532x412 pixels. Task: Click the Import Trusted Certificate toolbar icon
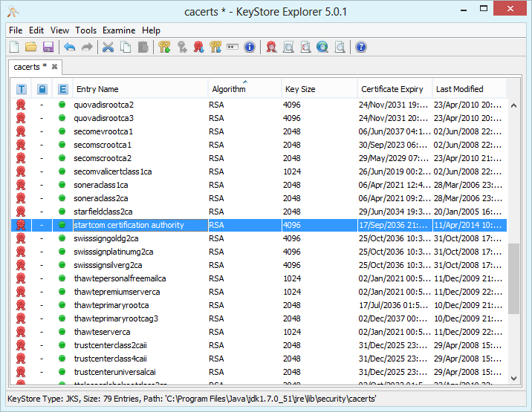coord(198,48)
